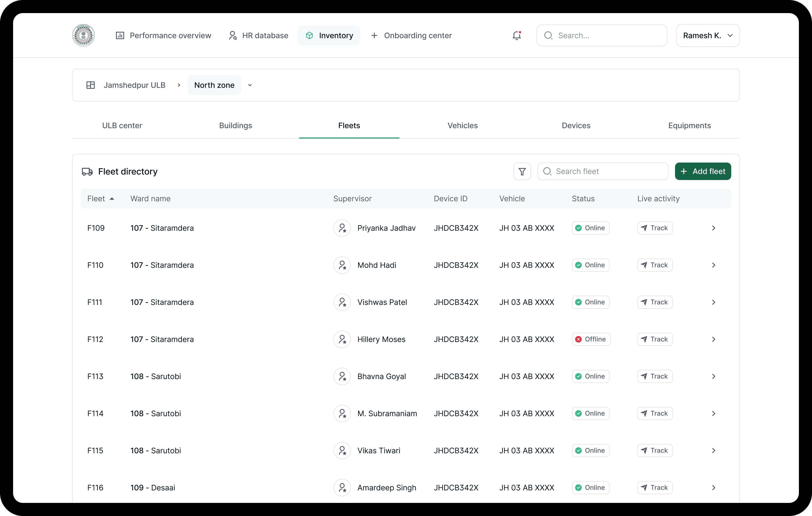Open Performance overview in the navigation
Viewport: 812px width, 516px height.
(x=163, y=35)
